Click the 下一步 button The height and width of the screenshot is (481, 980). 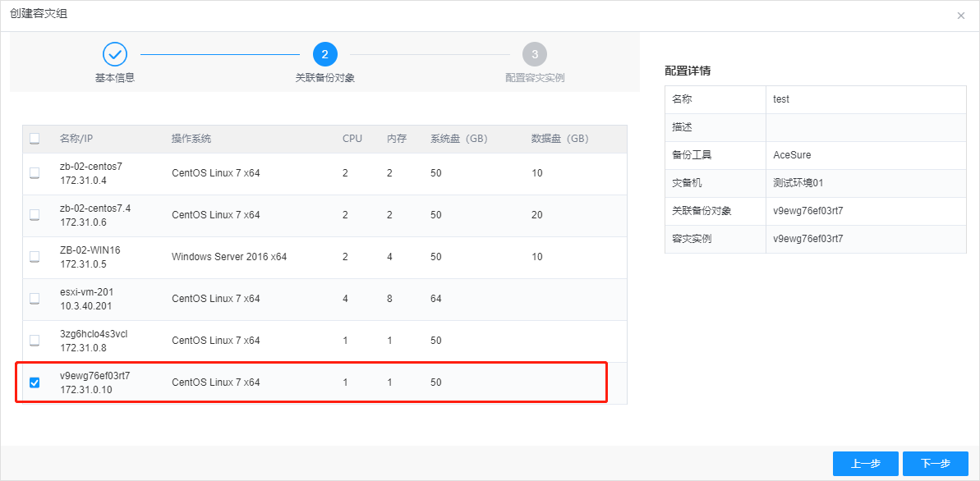[x=935, y=464]
